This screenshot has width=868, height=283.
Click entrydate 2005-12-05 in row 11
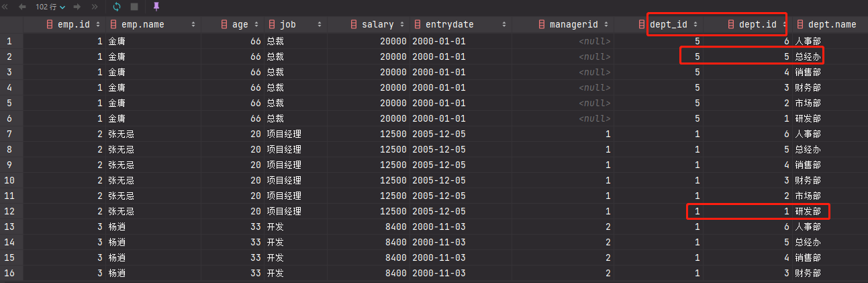pyautogui.click(x=460, y=196)
